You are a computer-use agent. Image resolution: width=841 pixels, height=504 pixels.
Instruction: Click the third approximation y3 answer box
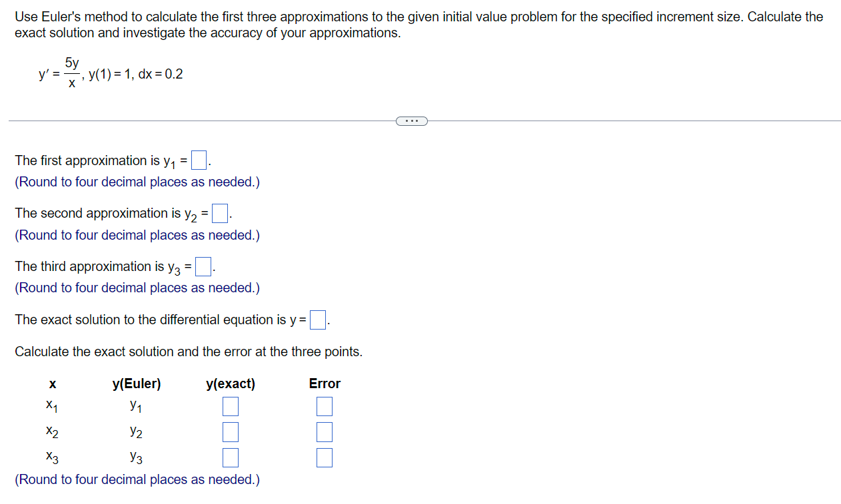[203, 266]
